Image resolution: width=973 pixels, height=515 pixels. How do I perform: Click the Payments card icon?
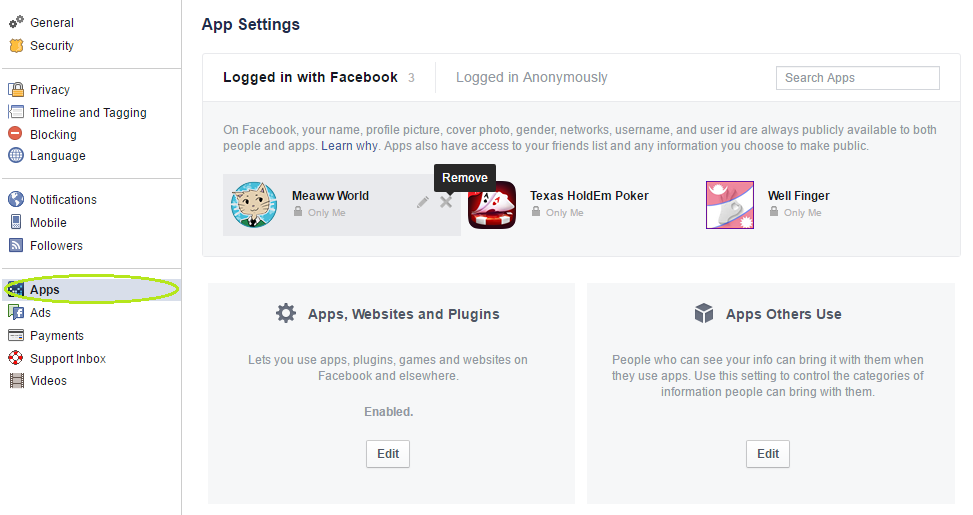tap(16, 335)
